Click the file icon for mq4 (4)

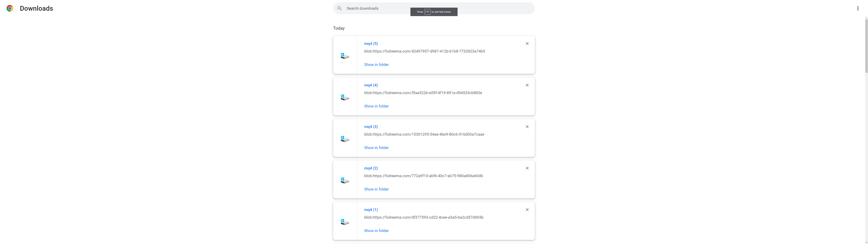[345, 97]
